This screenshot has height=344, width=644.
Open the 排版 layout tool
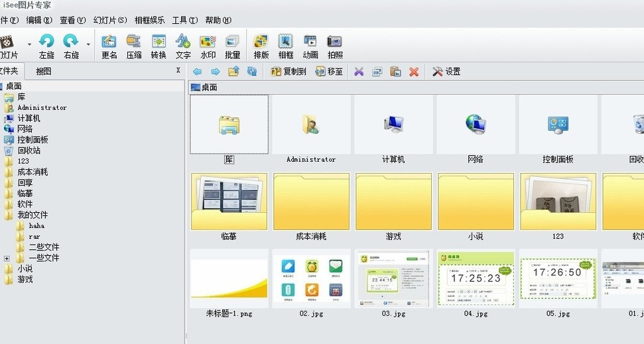[261, 46]
